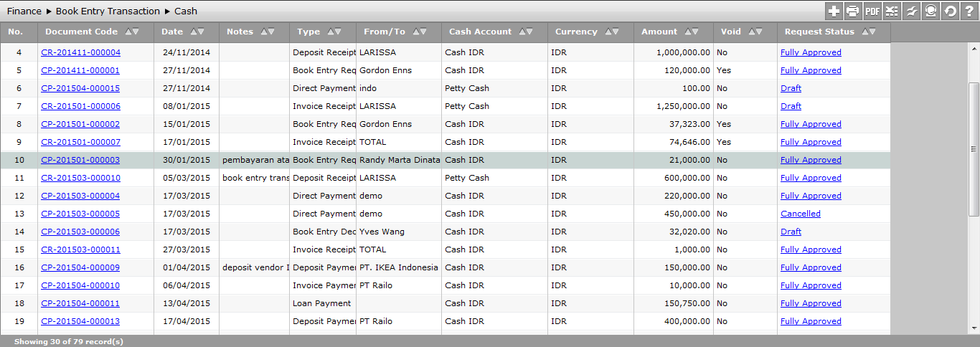Sort Cash Account column ascending arrow
The image size is (980, 347).
coord(522,32)
